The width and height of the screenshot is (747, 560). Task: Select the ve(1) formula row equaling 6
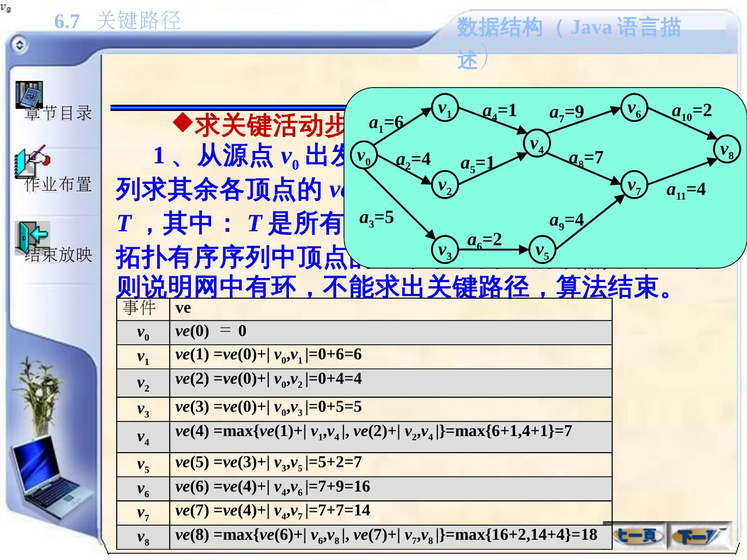[391, 357]
